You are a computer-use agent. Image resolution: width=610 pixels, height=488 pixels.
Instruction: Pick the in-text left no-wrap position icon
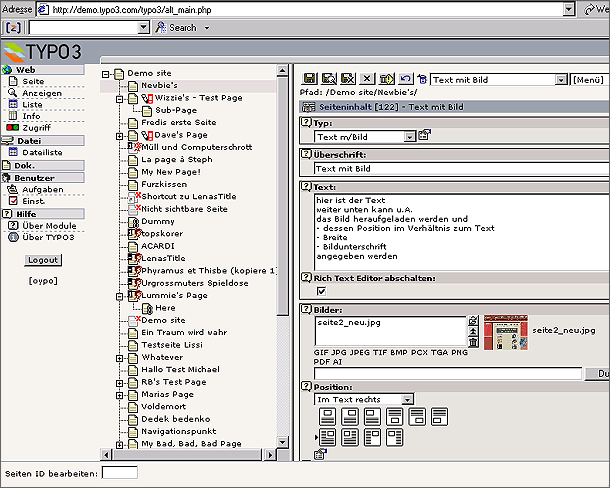(x=395, y=437)
